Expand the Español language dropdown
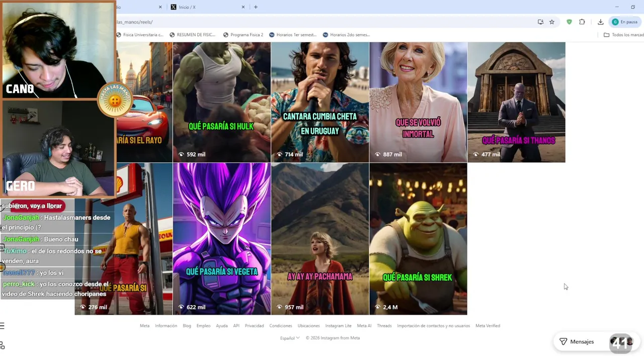 290,338
